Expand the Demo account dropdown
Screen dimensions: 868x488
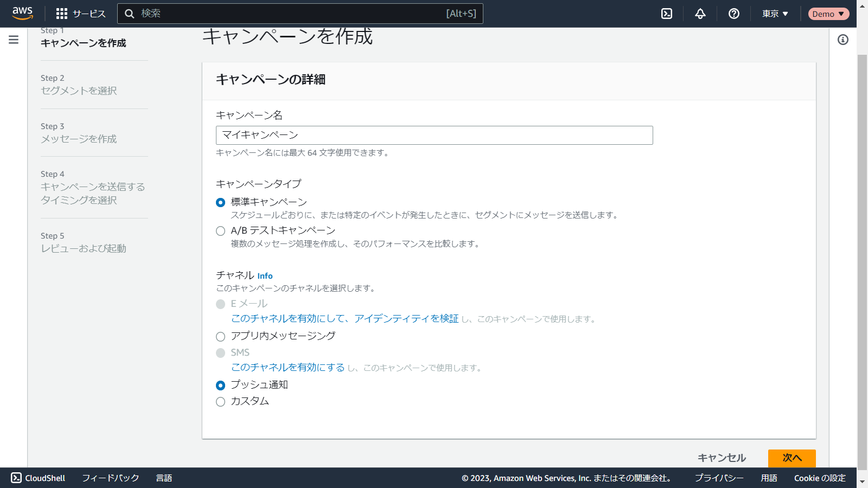(828, 14)
